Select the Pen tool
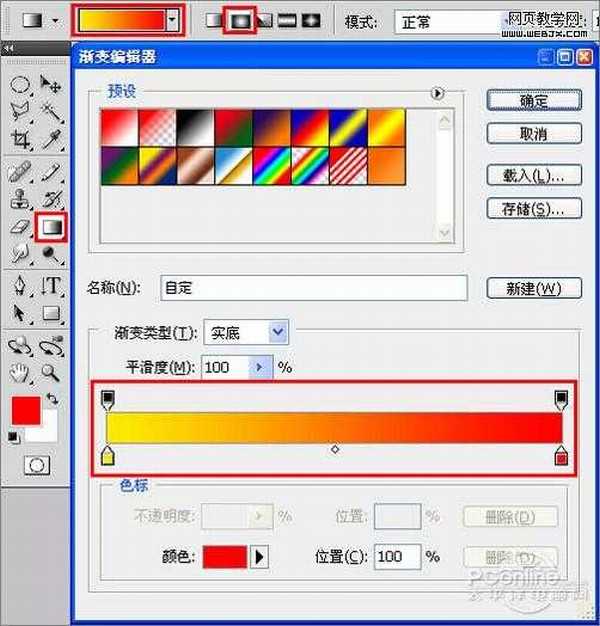This screenshot has height=626, width=600. pyautogui.click(x=20, y=285)
